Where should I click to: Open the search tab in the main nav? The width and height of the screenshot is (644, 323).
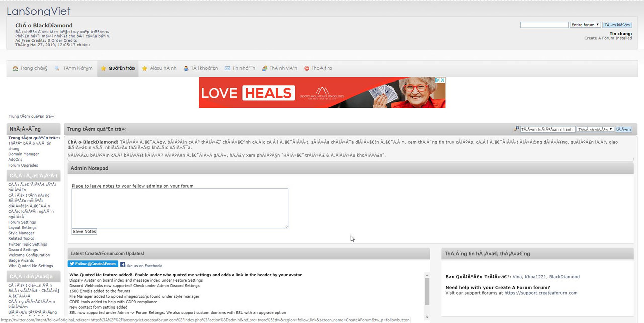73,68
